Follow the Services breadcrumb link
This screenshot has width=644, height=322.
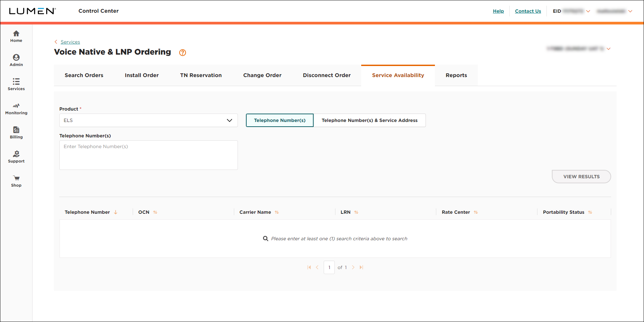[x=70, y=42]
